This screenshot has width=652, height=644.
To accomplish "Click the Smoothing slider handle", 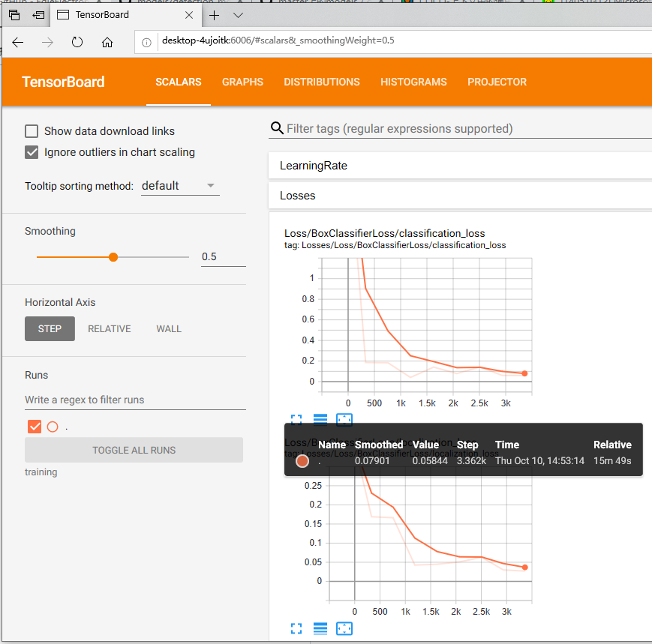I will tap(113, 257).
